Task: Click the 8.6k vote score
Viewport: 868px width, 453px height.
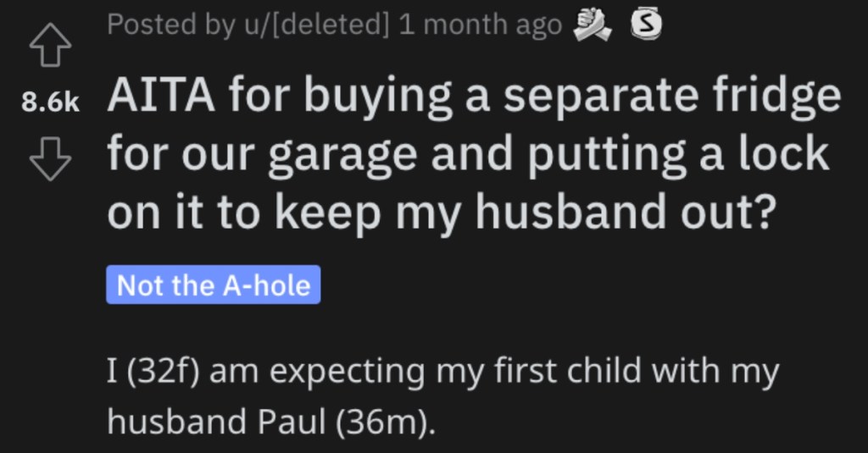Action: coord(50,103)
